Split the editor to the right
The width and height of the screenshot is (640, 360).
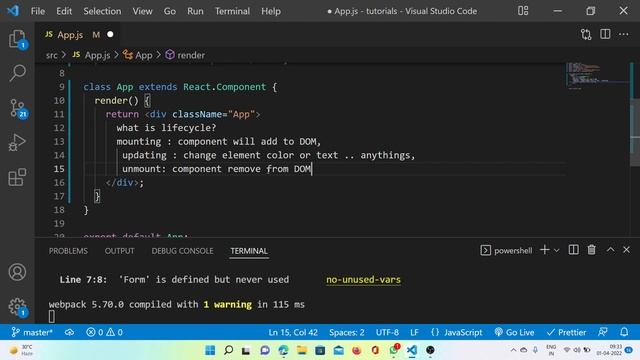[605, 34]
